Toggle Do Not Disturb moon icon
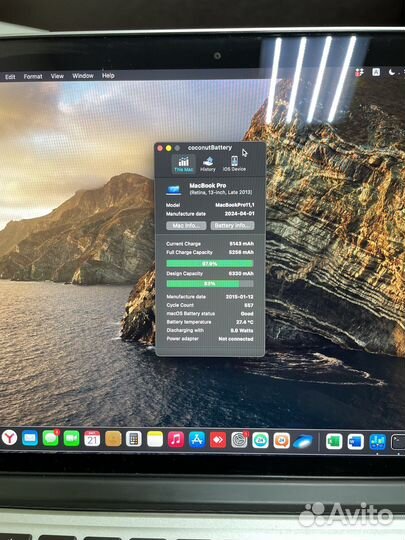 392,72
